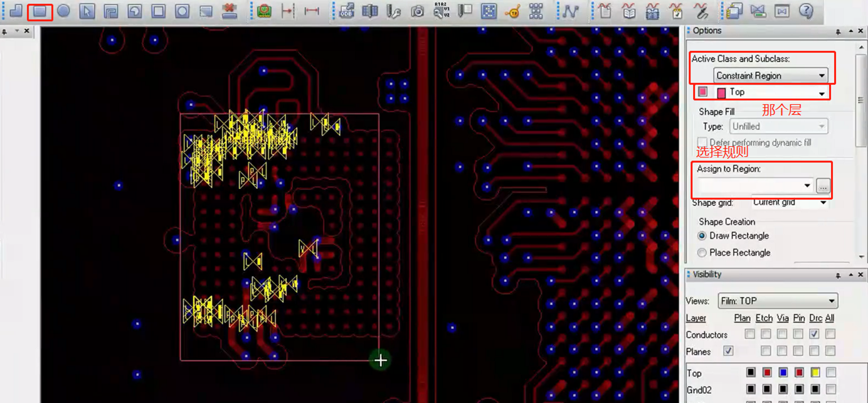Collapse the Visibility panel arrow
The width and height of the screenshot is (868, 403).
[x=850, y=275]
